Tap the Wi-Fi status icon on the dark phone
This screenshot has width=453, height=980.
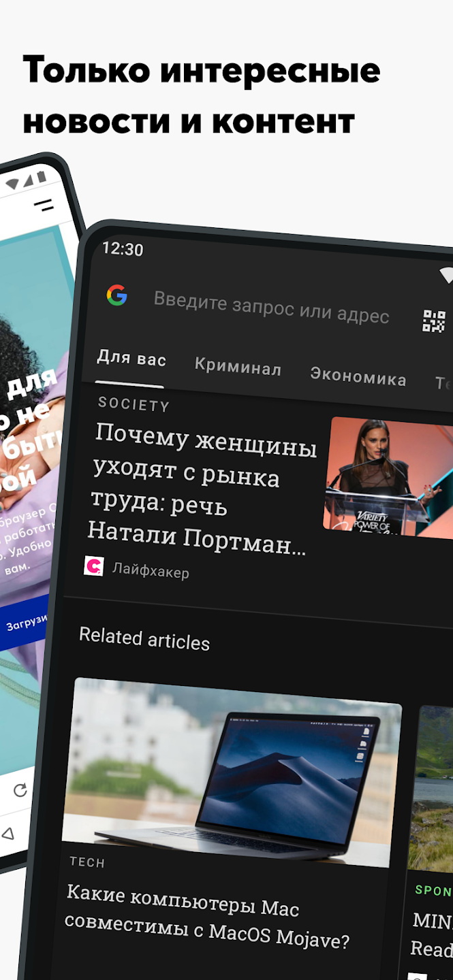[446, 274]
